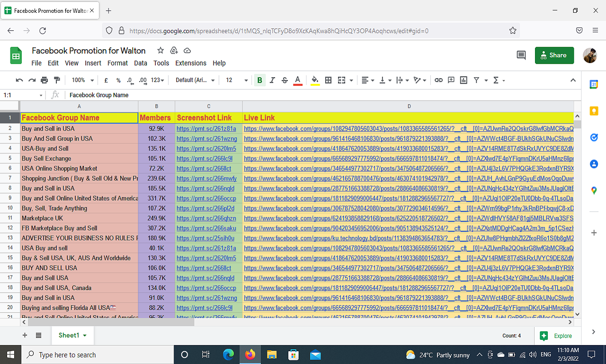The image size is (606, 364).
Task: Select the Marketplace UK cell
Action: (x=79, y=218)
